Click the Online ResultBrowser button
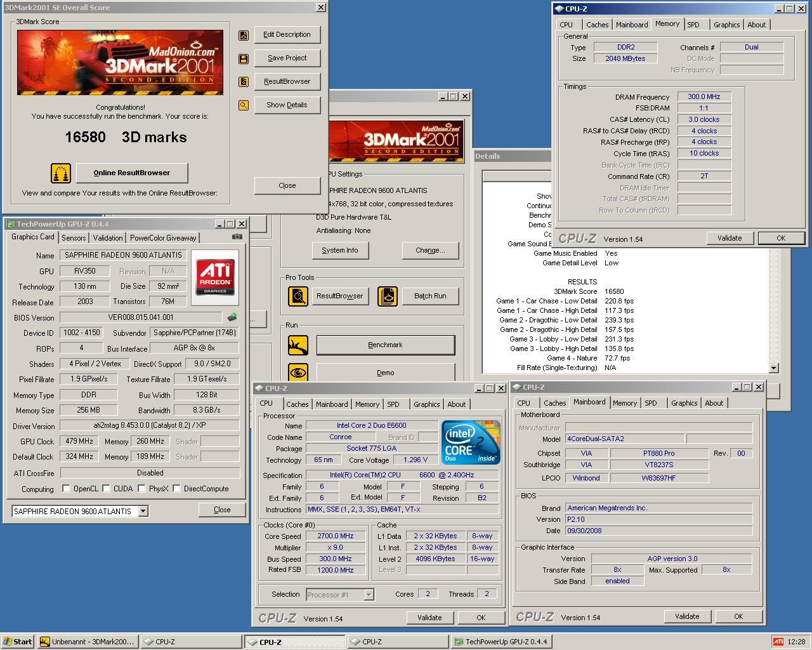The image size is (812, 650). pos(132,173)
